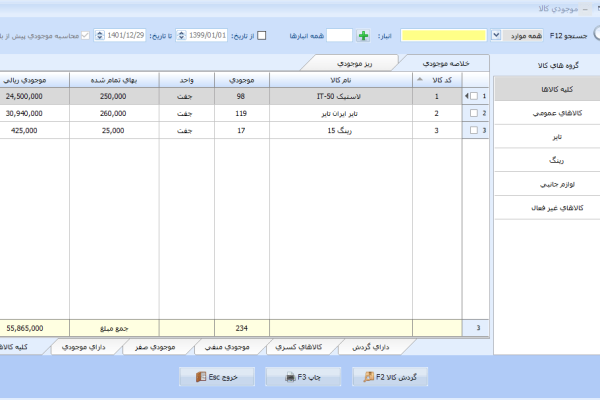Select the موجودی منفی bottom tab
Screen dimensions: 600x400
coord(227,347)
